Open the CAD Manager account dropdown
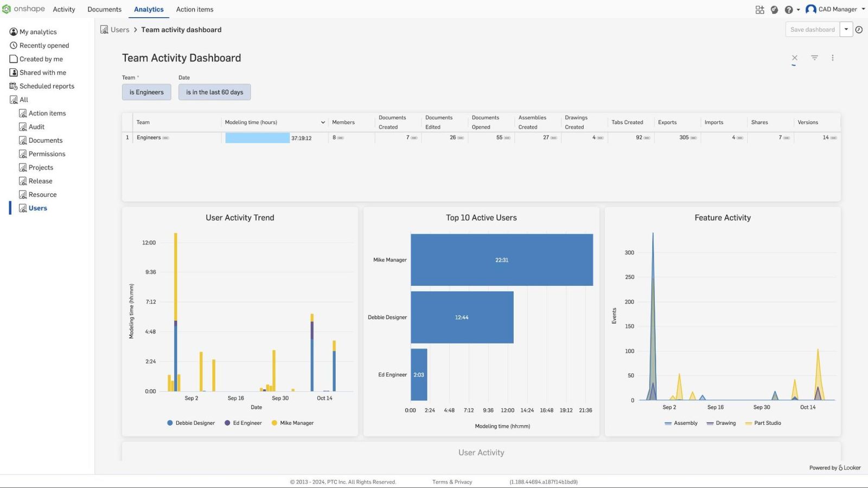Viewport: 868px width, 488px height. coord(835,9)
